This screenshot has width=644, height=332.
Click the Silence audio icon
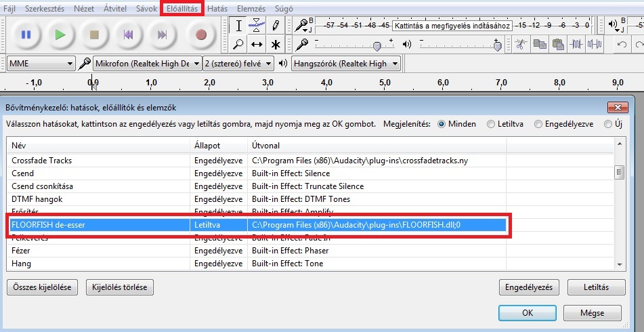click(595, 44)
